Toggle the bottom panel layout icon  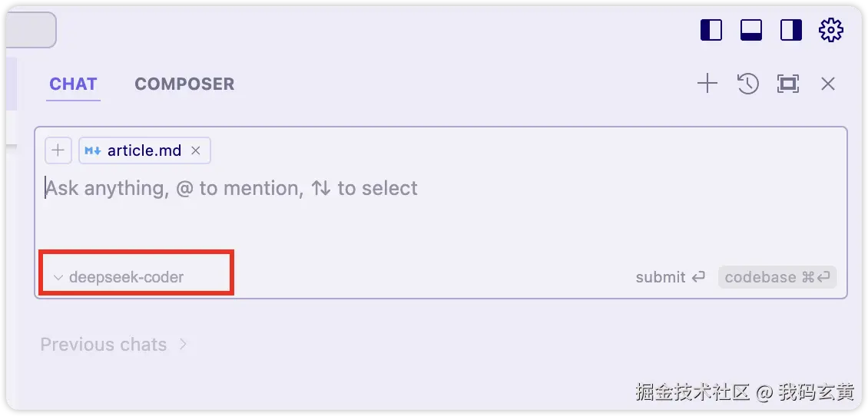coord(750,31)
